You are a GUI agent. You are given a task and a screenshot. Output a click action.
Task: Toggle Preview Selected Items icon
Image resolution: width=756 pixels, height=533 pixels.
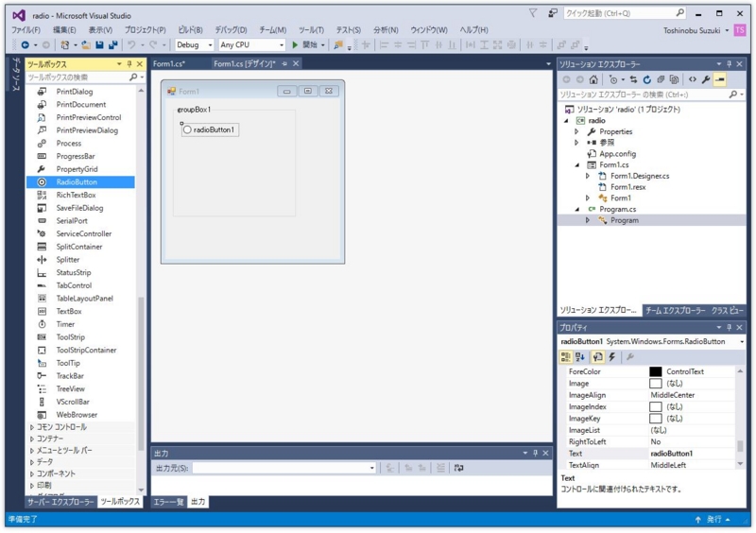(x=720, y=79)
